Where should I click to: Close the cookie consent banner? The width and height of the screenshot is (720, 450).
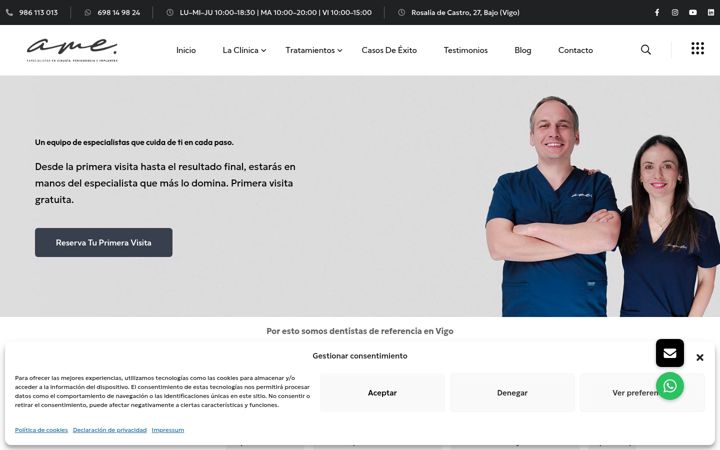(699, 357)
